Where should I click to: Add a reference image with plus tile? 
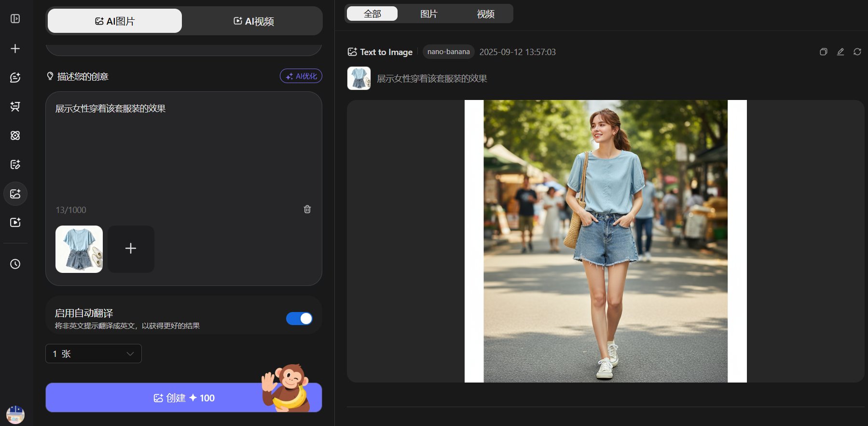coord(131,249)
